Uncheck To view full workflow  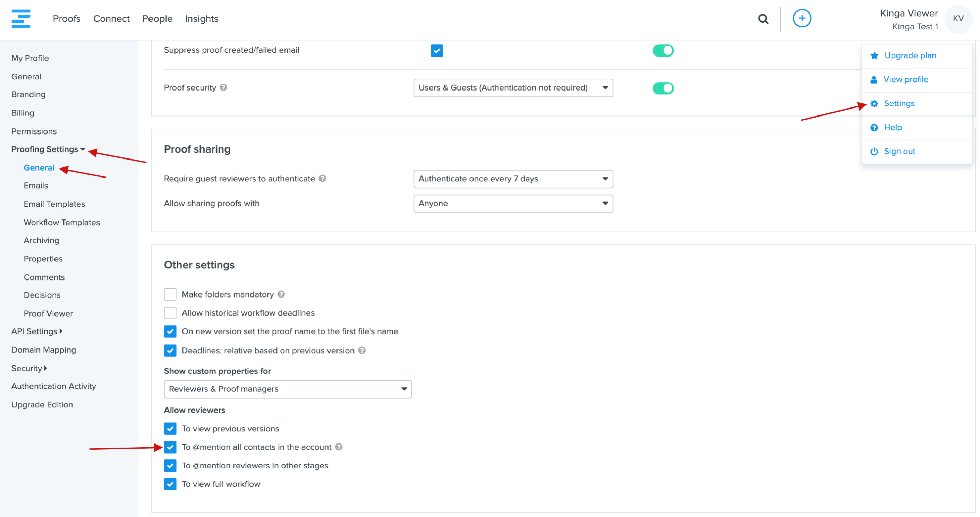[x=170, y=484]
